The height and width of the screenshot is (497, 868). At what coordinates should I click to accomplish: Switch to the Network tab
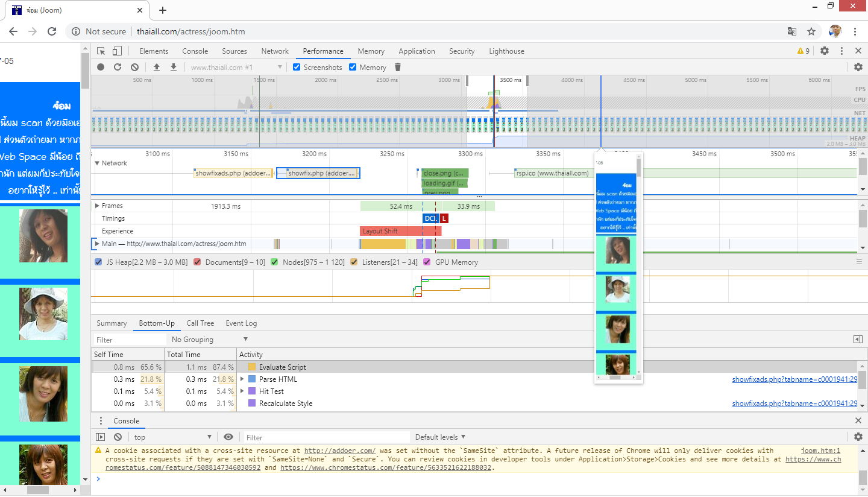[275, 51]
